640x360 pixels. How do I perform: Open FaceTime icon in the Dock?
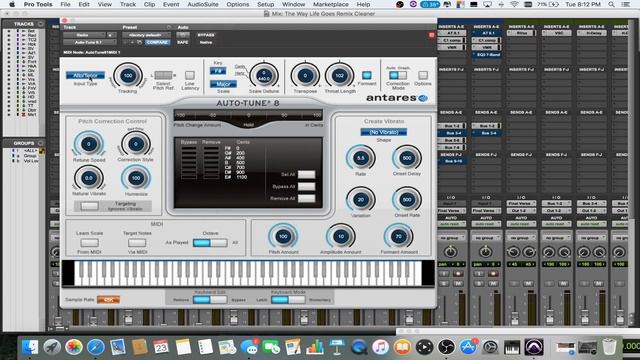coord(271,347)
